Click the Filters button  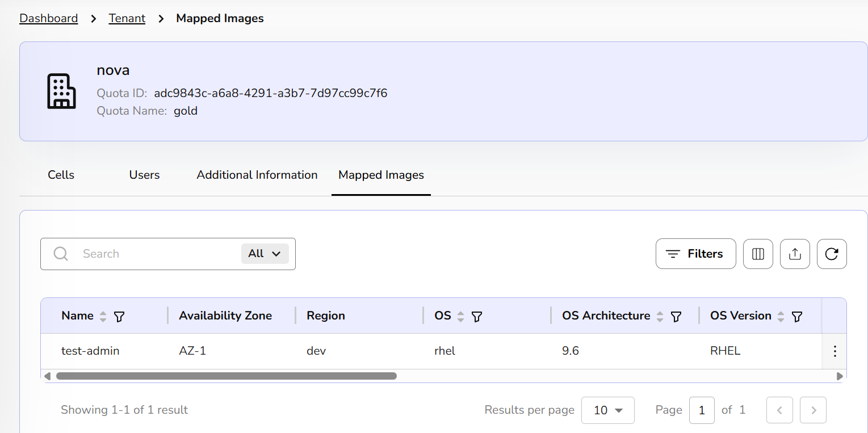tap(695, 254)
